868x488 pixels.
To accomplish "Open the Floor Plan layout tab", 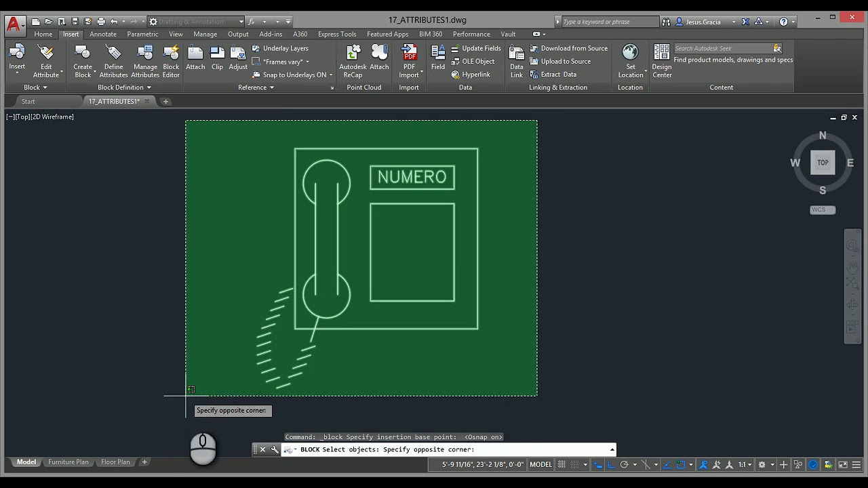I will click(x=115, y=462).
